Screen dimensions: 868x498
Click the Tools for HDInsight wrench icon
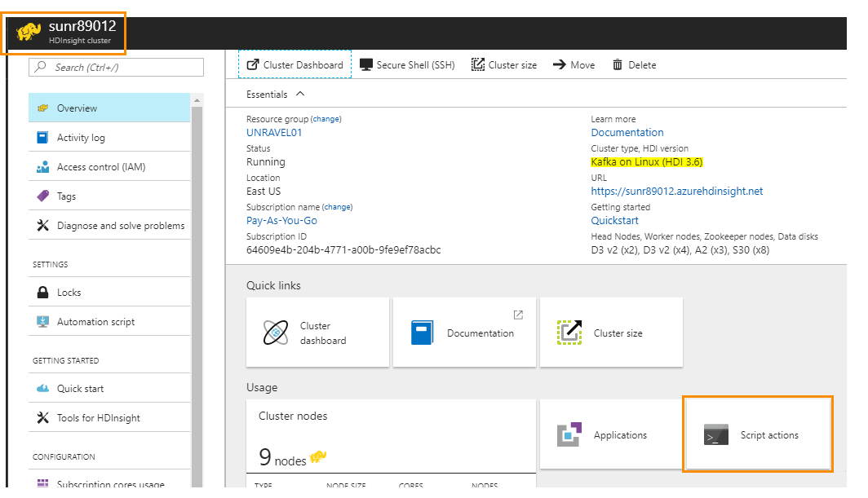[42, 418]
